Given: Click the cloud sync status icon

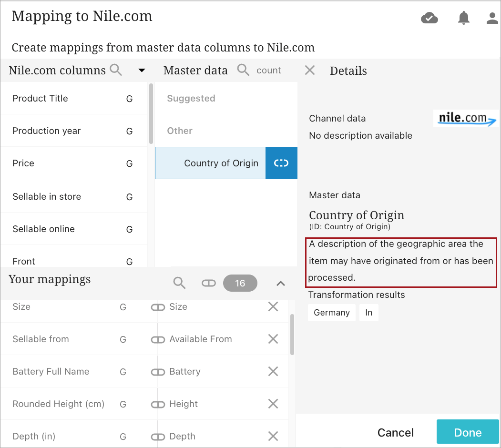Looking at the screenshot, I should point(429,18).
